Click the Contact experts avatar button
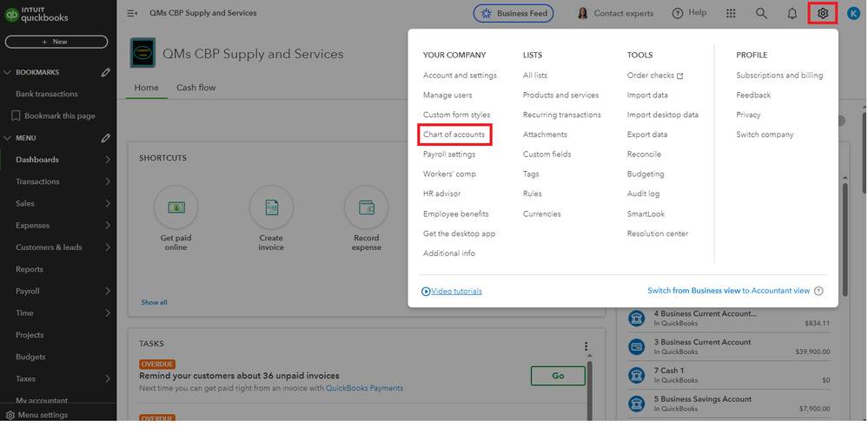The height and width of the screenshot is (427, 868). tap(615, 13)
